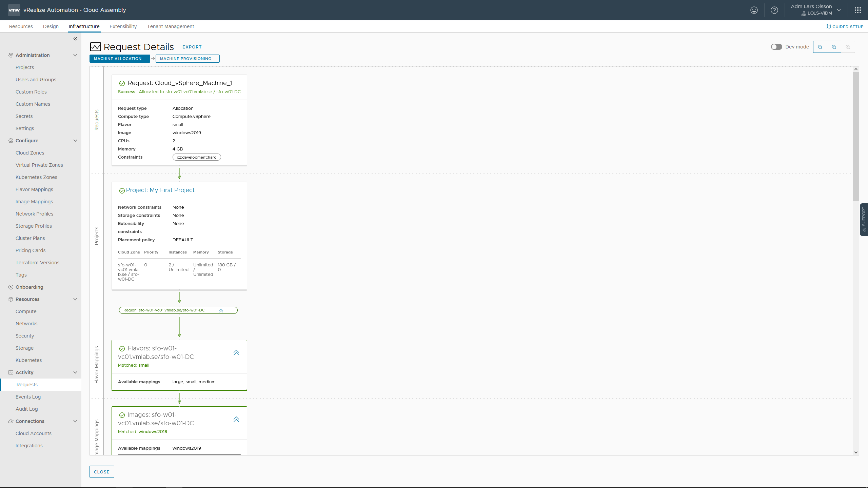Open Events Log in the sidebar
The width and height of the screenshot is (868, 488).
(28, 397)
